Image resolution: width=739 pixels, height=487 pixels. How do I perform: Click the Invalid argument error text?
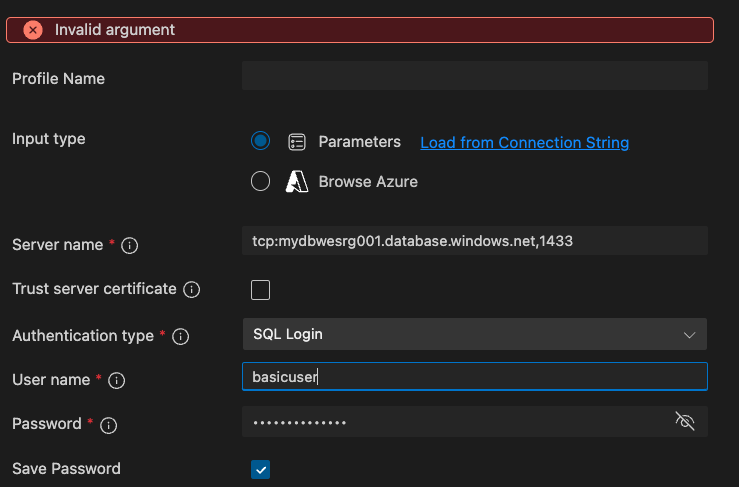pos(115,30)
